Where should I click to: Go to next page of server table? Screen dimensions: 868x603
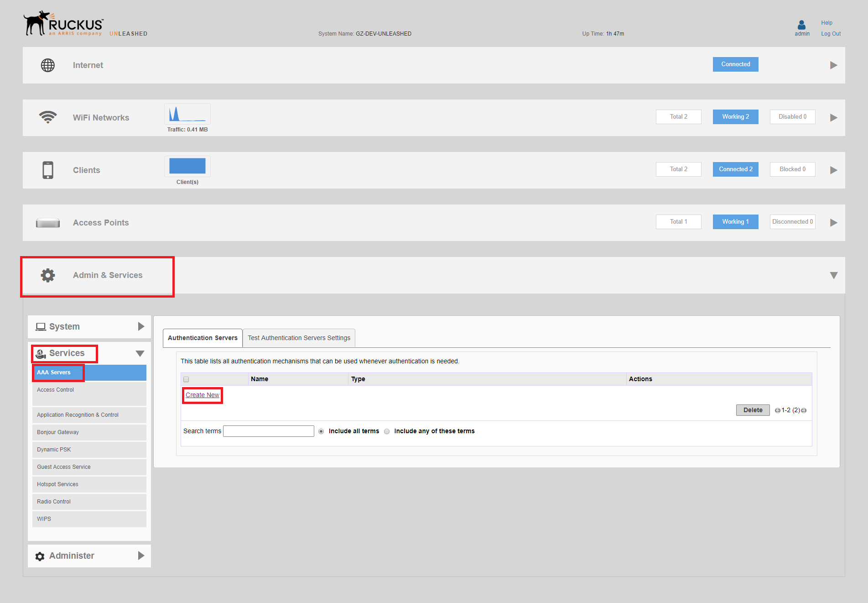tap(804, 410)
